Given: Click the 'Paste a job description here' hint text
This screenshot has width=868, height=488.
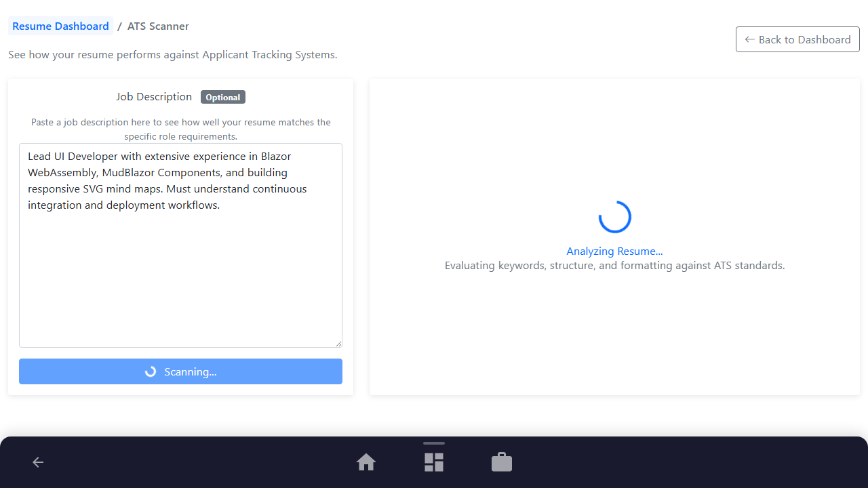Looking at the screenshot, I should [180, 129].
